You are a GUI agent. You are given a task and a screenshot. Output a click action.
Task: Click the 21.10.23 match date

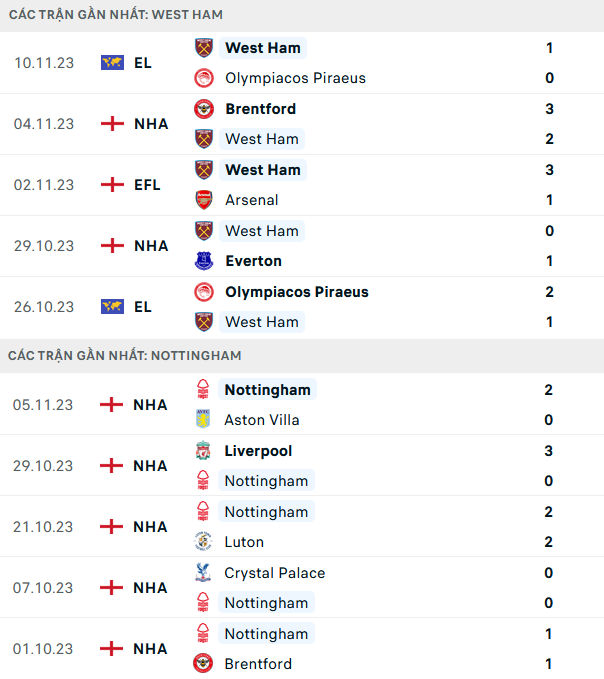(x=44, y=527)
